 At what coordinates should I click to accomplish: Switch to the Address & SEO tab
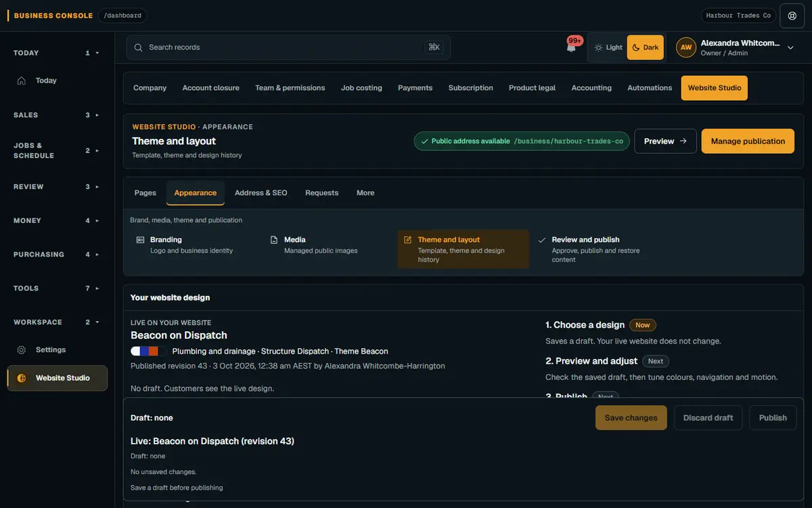pyautogui.click(x=261, y=193)
